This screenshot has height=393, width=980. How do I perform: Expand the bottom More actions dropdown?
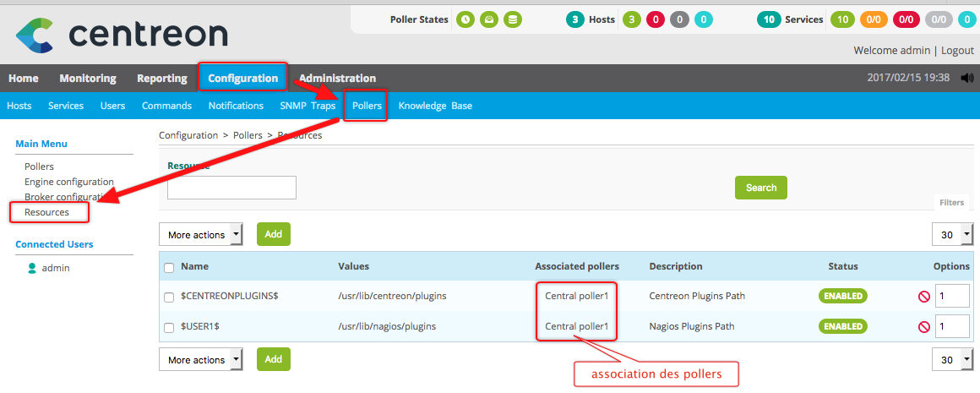point(201,360)
